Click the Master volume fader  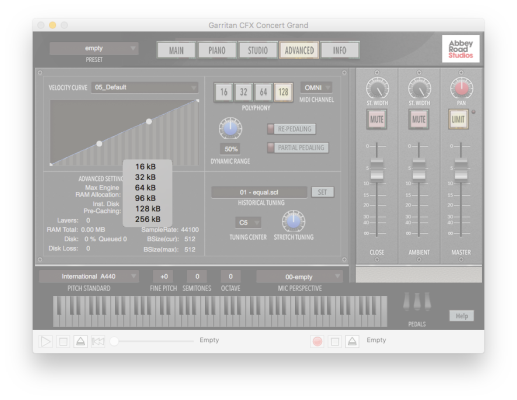pos(461,170)
